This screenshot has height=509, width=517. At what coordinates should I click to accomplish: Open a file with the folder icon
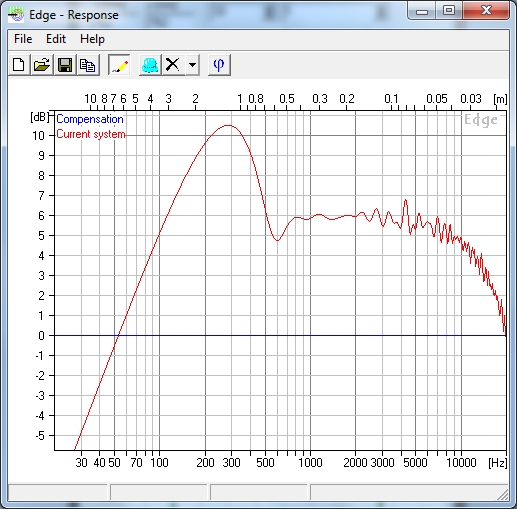pyautogui.click(x=42, y=65)
